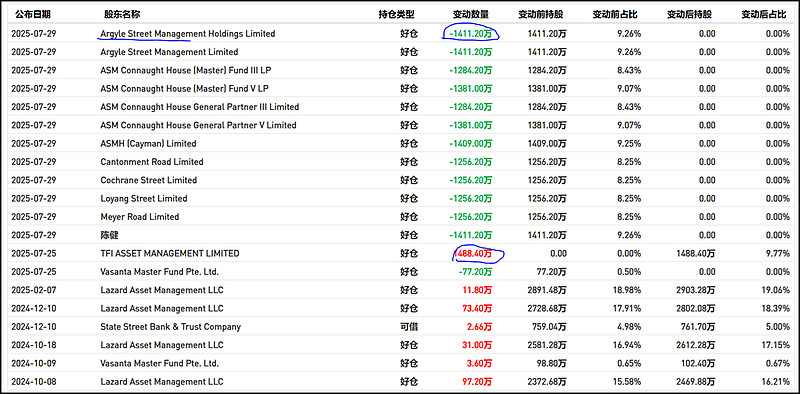Screen dimensions: 800x394
Task: Open Argyle Street Management Holdings Limited shareholder
Action: coord(188,34)
